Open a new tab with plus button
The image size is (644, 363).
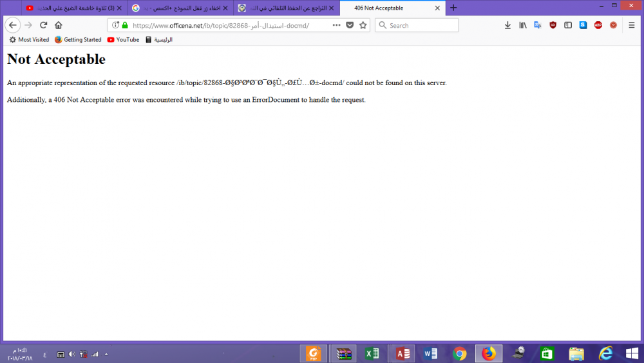pos(453,8)
